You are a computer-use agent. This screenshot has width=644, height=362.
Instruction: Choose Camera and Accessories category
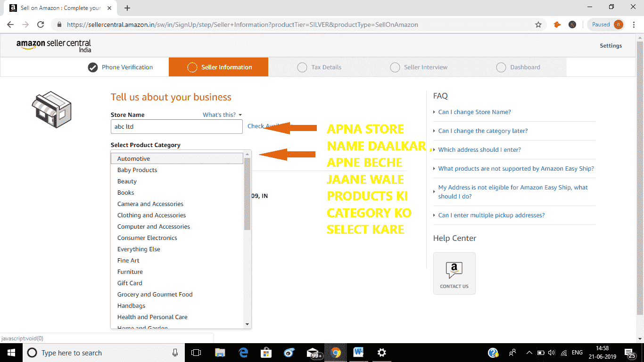(177, 204)
